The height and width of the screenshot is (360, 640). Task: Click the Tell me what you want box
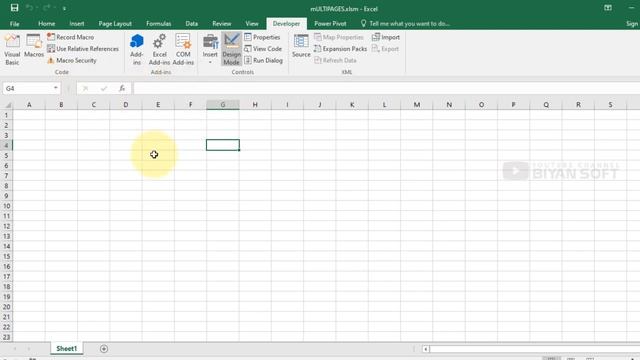(405, 24)
